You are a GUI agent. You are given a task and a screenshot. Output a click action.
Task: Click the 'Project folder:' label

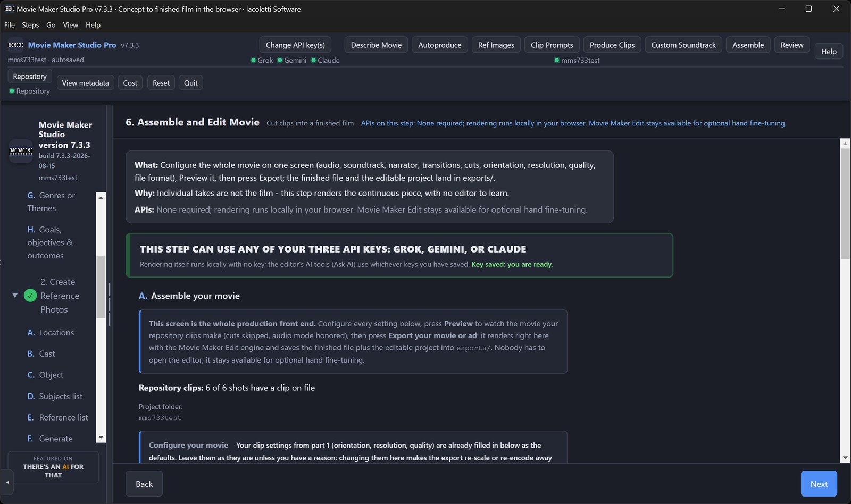coord(161,406)
